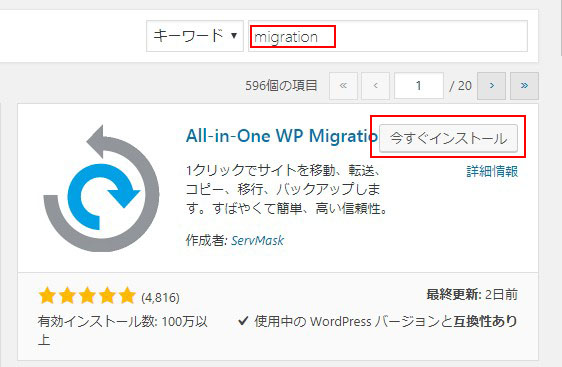Jump to last page of results

click(524, 86)
